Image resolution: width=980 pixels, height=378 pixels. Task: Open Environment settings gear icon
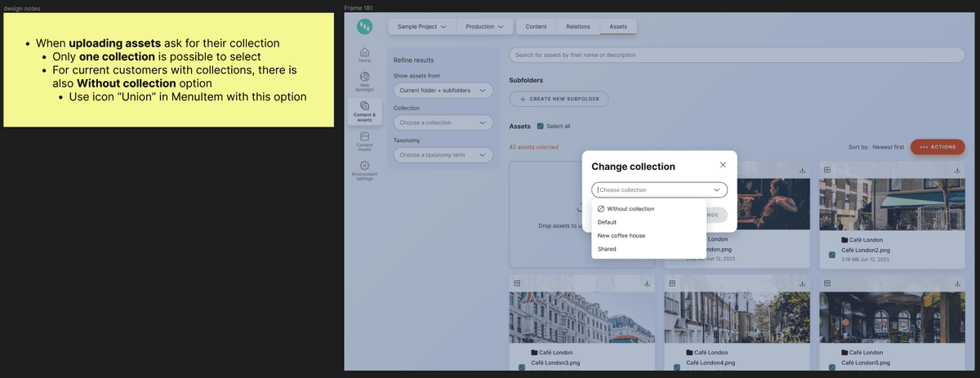point(364,168)
